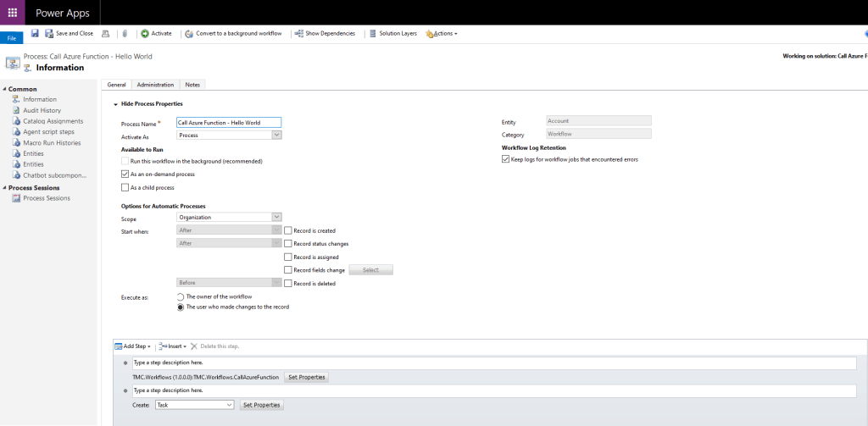Open the Scope dropdown
Image resolution: width=868 pixels, height=426 pixels.
pos(229,217)
